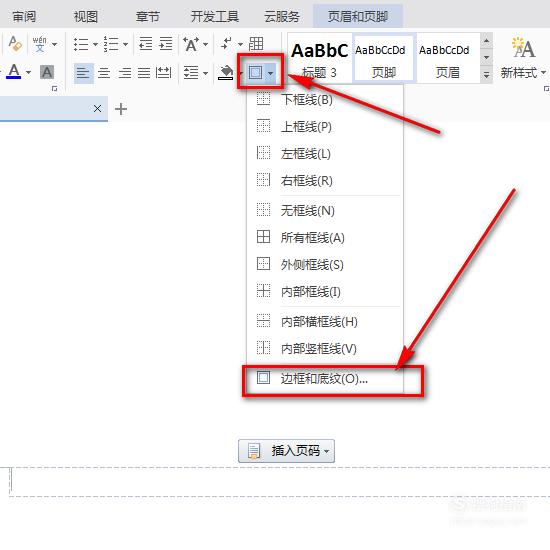
Task: Expand the styles gallery more button
Action: tap(486, 75)
